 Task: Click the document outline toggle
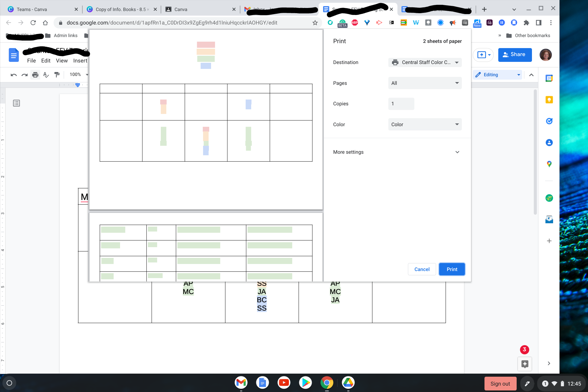point(16,103)
